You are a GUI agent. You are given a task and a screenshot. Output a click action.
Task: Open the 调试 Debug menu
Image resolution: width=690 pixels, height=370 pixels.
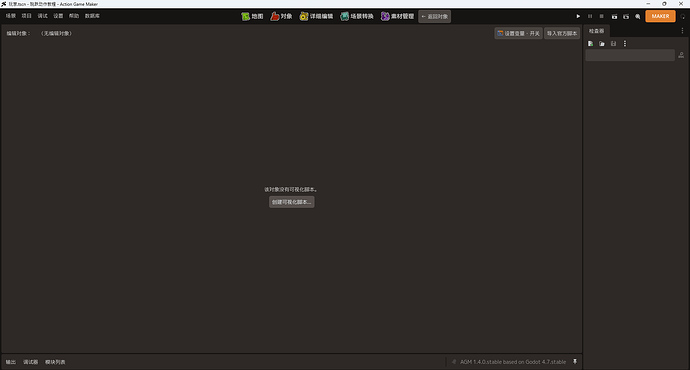42,16
